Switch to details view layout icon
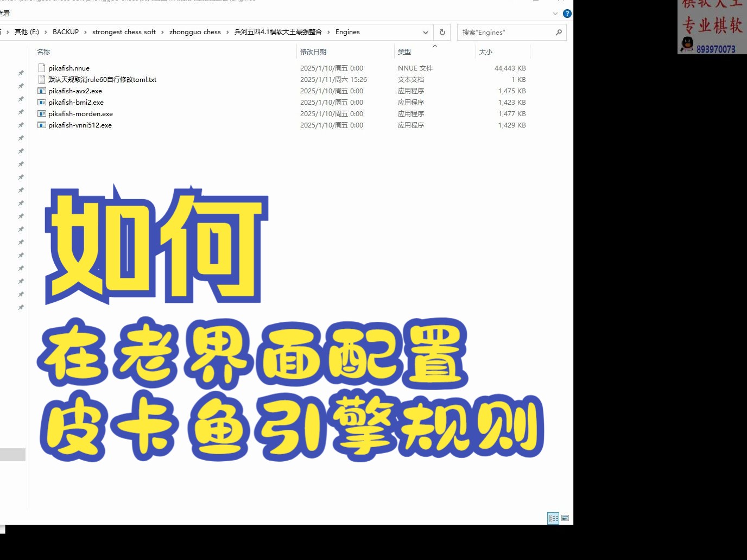Screen dimensions: 747x560 (x=553, y=518)
